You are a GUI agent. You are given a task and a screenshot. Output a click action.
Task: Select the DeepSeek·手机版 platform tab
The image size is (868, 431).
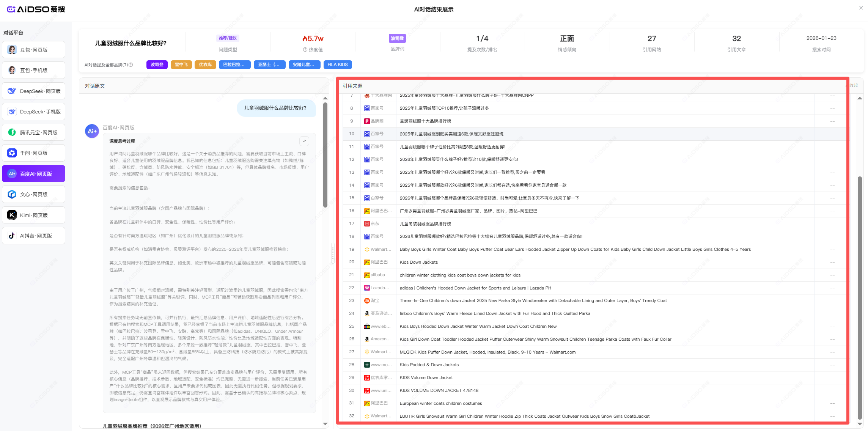click(x=33, y=112)
